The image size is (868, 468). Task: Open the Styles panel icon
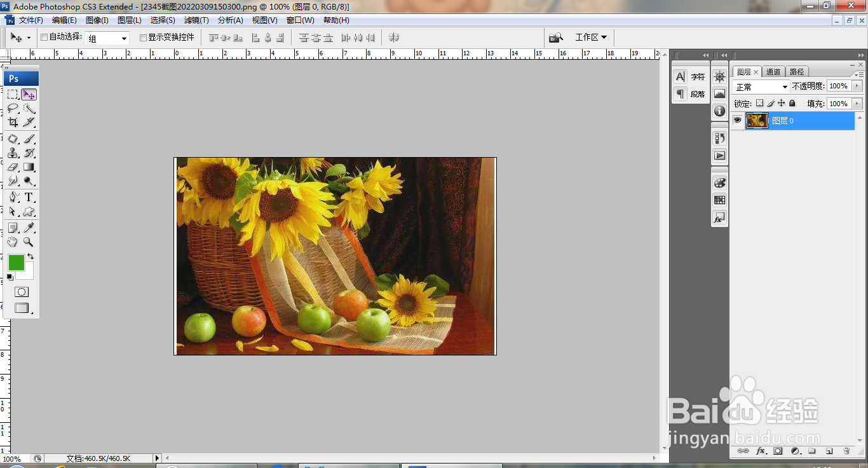click(719, 217)
